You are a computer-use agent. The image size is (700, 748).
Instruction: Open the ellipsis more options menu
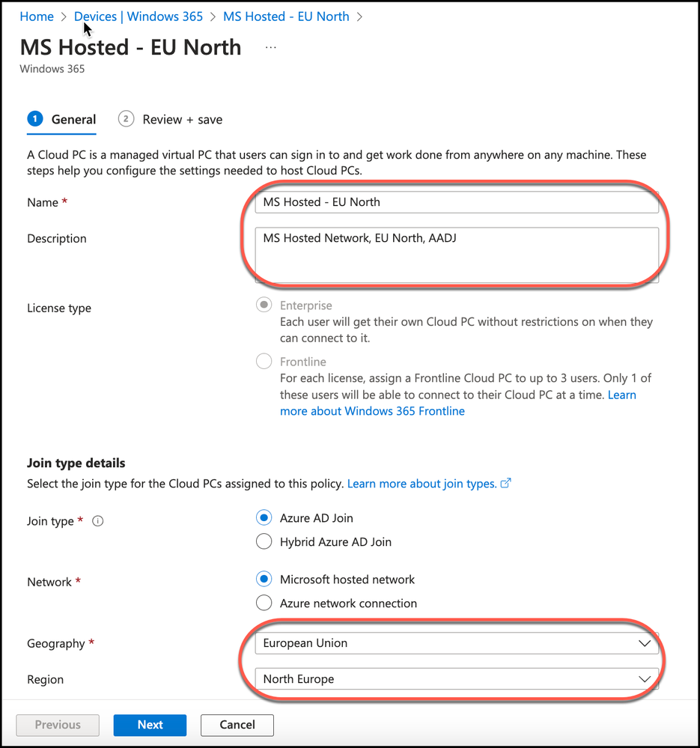pyautogui.click(x=271, y=48)
